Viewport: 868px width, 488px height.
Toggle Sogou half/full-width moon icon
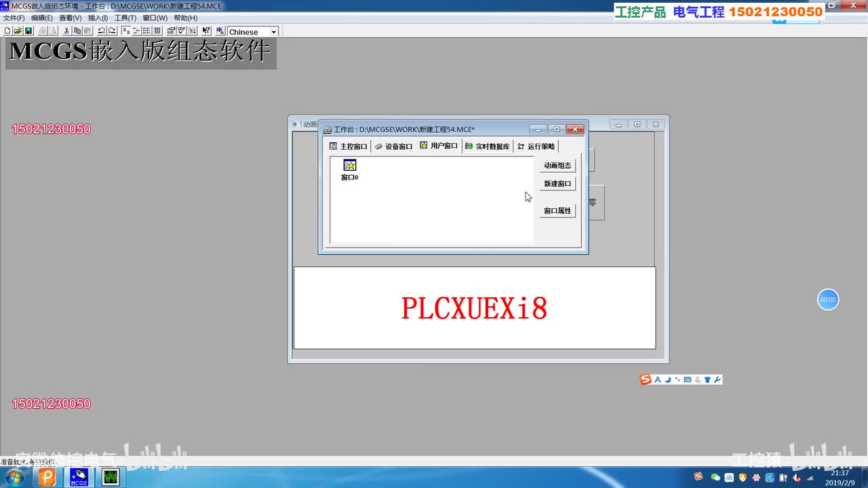[668, 380]
